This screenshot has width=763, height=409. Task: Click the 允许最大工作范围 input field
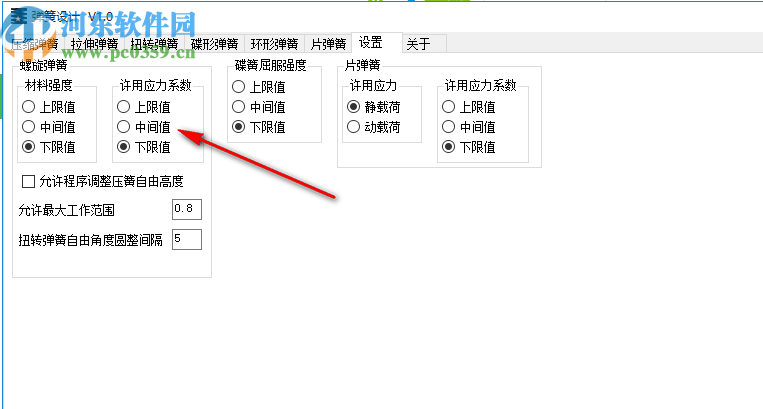[187, 210]
